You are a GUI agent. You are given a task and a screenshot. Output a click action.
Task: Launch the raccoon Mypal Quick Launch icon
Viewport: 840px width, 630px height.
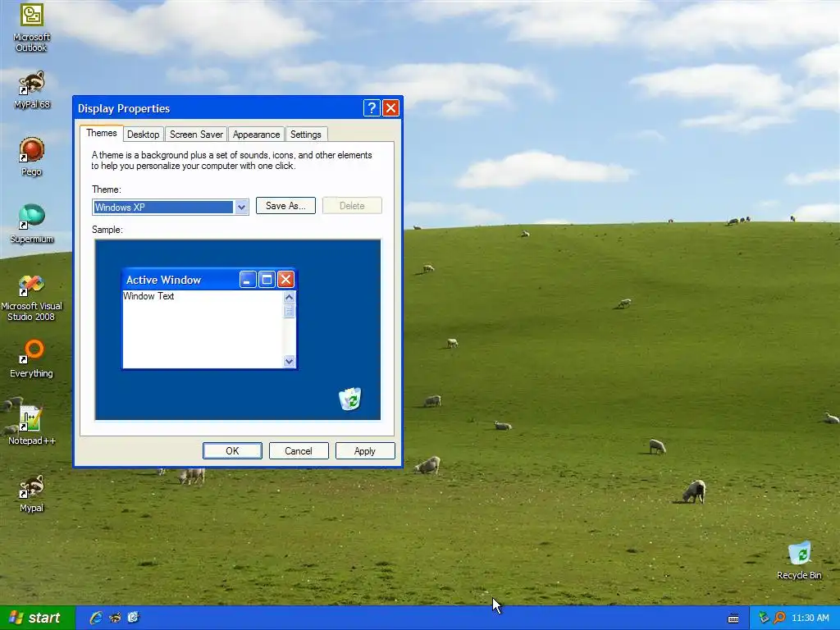[x=115, y=618]
